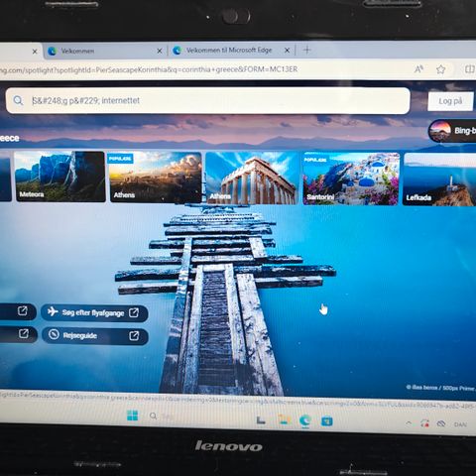Screen dimensions: 476x476
Task: Open a new tab with the plus button
Action: tap(306, 50)
